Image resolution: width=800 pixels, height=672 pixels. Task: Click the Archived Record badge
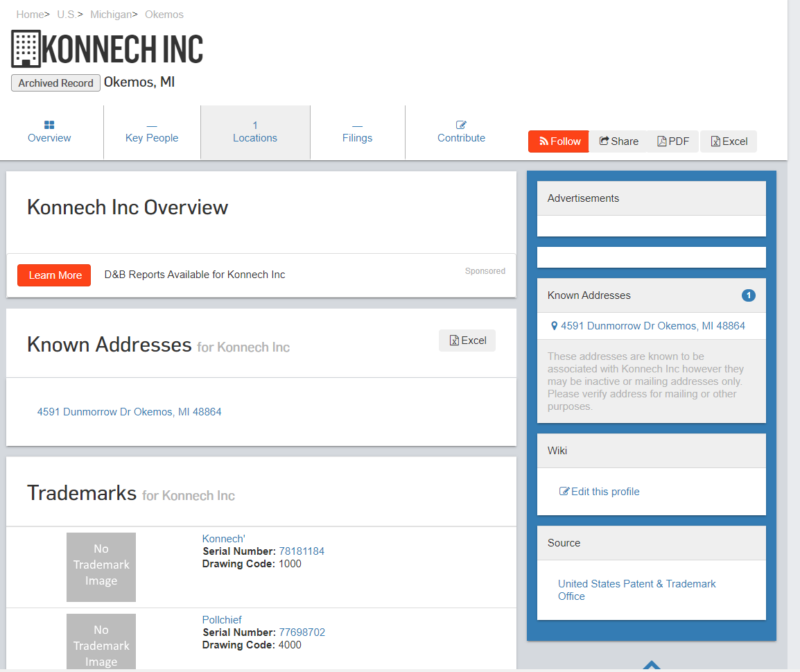tap(55, 83)
